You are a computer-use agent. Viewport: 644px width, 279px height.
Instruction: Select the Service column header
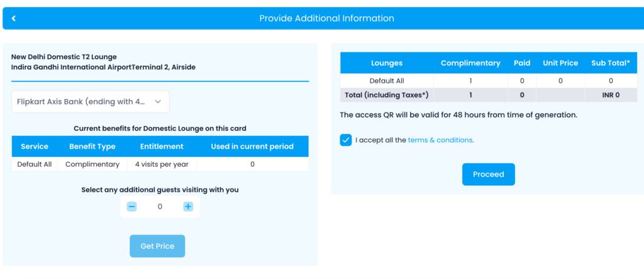point(35,146)
